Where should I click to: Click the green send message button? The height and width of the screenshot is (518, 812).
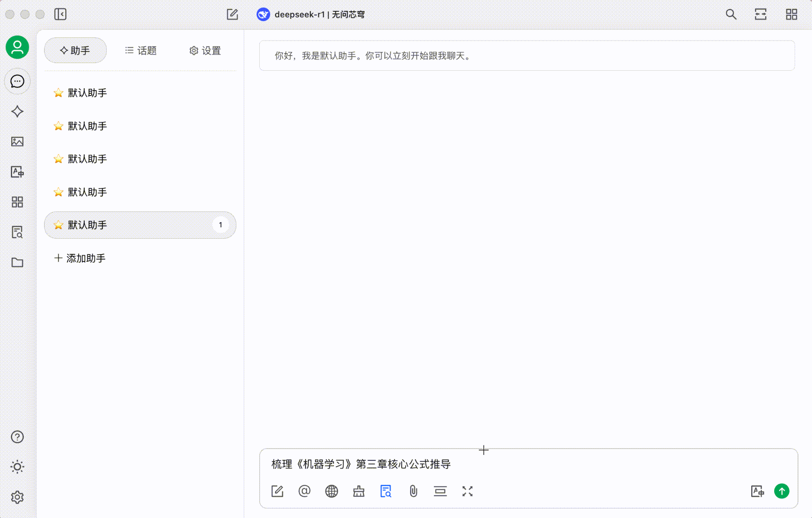coord(781,491)
